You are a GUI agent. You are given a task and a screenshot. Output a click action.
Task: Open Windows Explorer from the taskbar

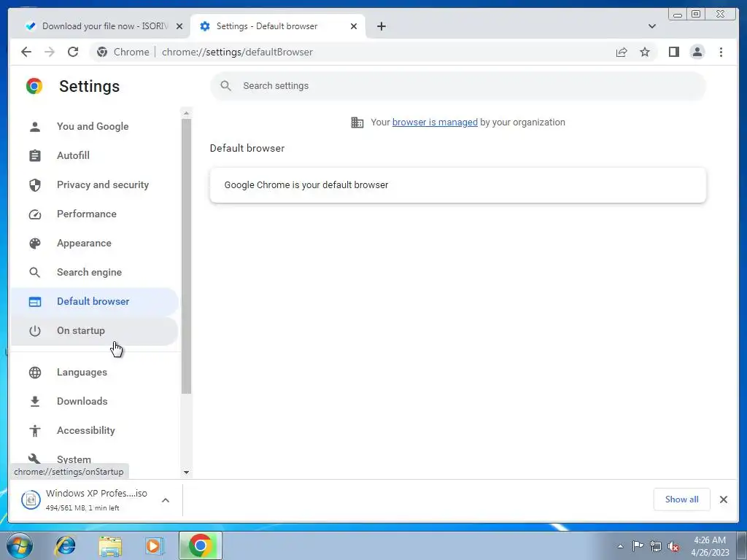tap(110, 545)
